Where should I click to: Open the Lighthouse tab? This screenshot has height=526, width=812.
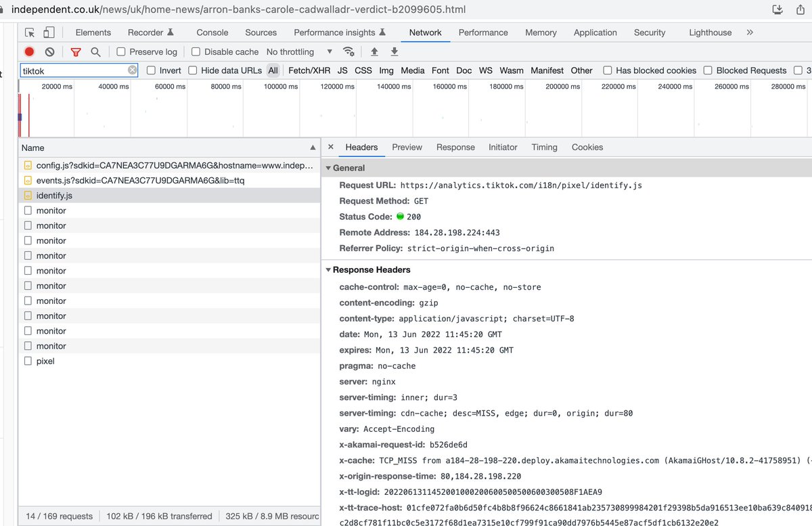click(x=710, y=32)
